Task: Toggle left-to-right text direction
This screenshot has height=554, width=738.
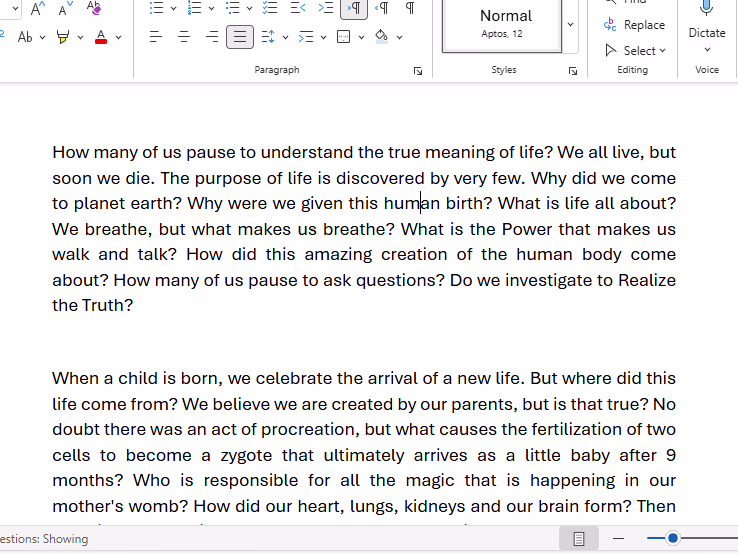Action: [x=354, y=8]
